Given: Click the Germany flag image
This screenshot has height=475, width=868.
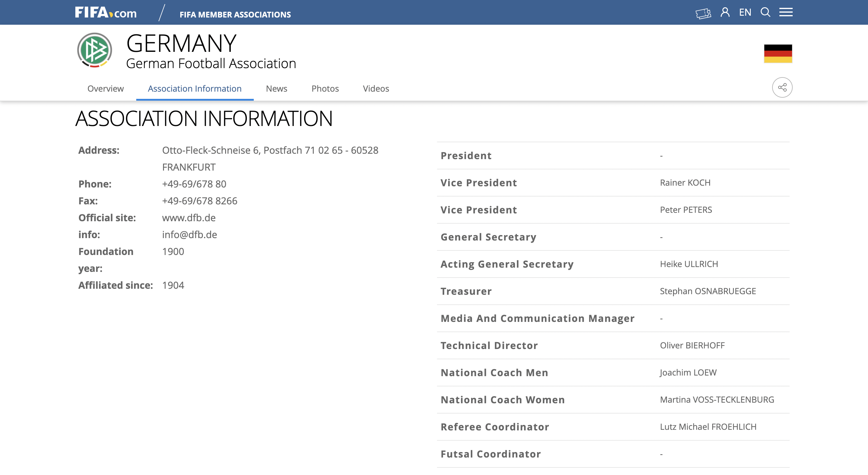Looking at the screenshot, I should tap(778, 54).
